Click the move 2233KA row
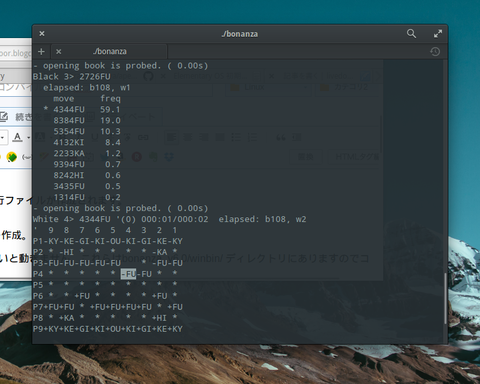Image resolution: width=480 pixels, height=384 pixels. click(x=87, y=153)
